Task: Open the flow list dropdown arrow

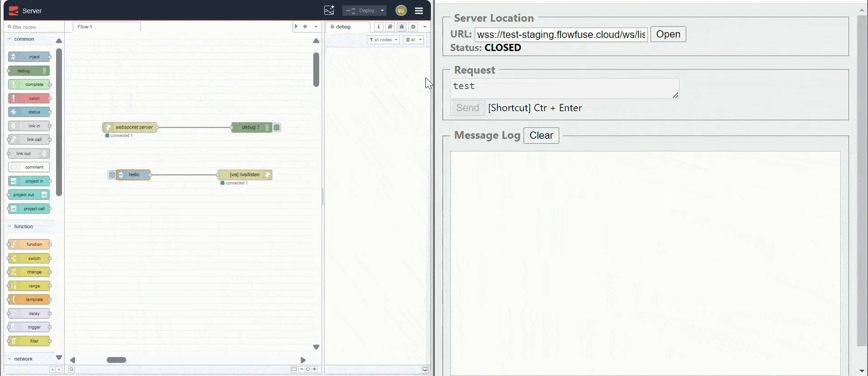Action: point(316,27)
